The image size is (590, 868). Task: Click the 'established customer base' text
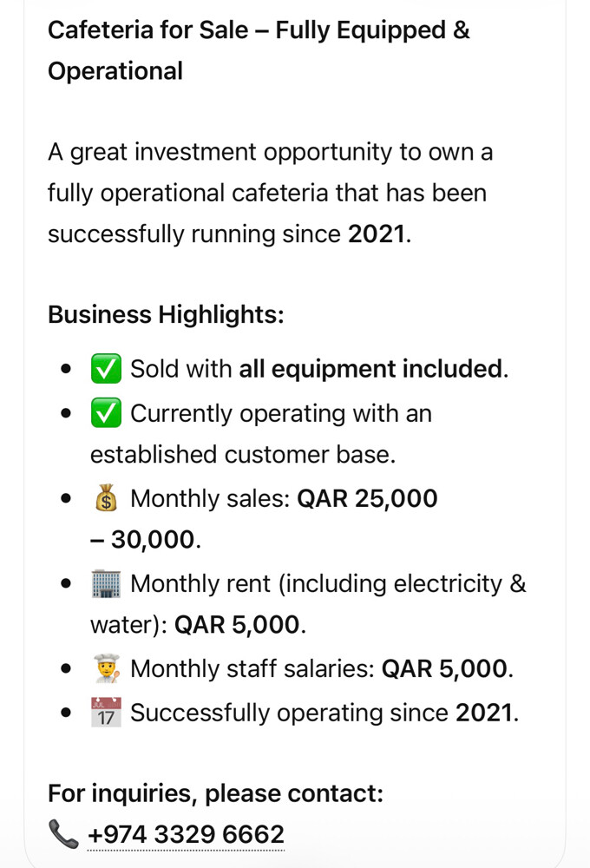tap(243, 455)
